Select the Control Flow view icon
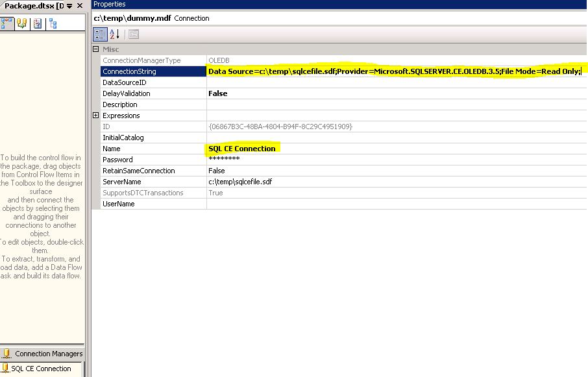Screen dimensions: 588x377 click(7, 23)
